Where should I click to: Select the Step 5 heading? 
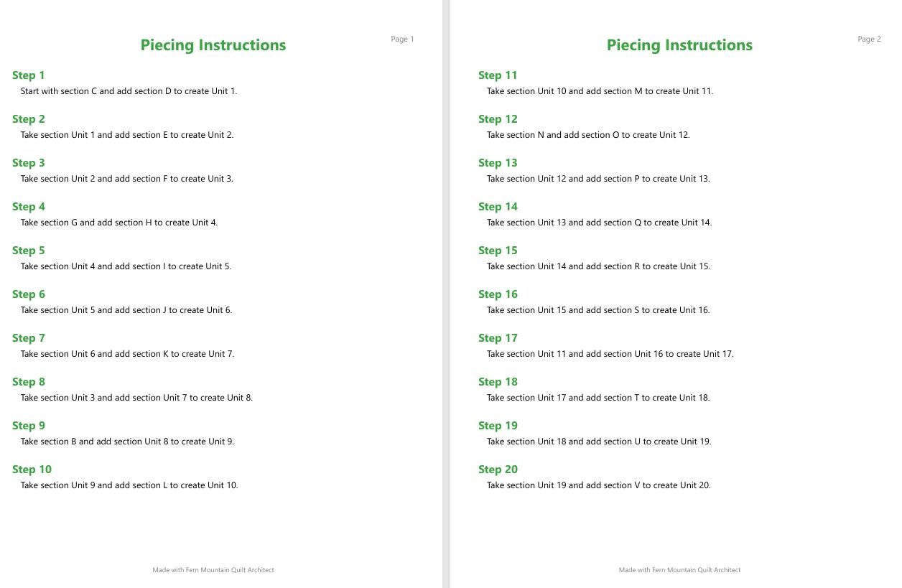pos(28,251)
